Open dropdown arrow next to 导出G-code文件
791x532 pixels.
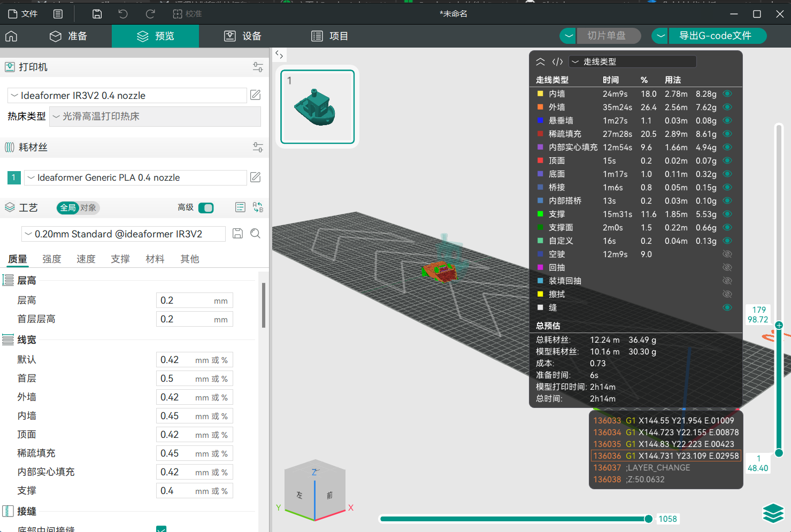(x=661, y=36)
